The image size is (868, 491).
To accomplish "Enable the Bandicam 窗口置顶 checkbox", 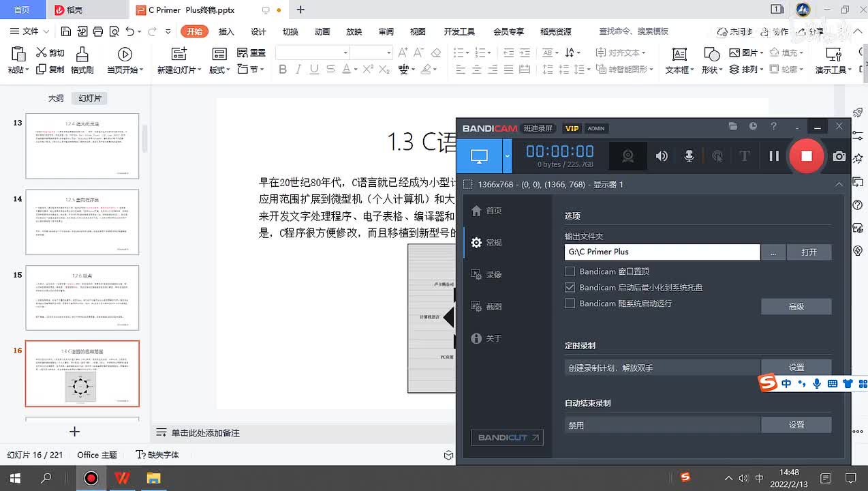I will pos(570,271).
